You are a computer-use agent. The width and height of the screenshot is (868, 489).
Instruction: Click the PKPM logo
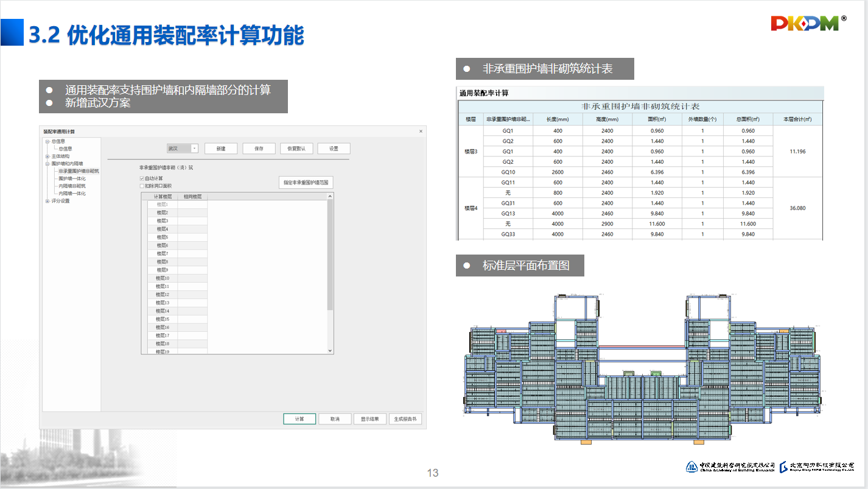click(x=805, y=24)
